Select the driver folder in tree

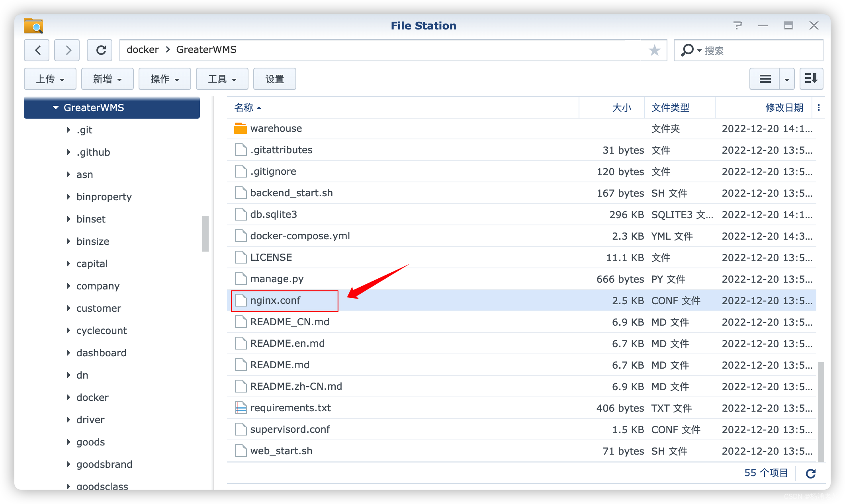[x=90, y=420]
